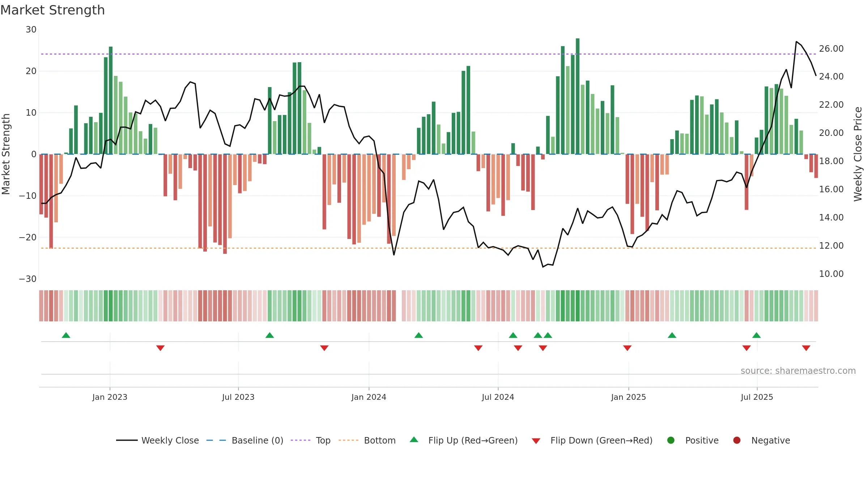This screenshot has width=868, height=488.
Task: Click the Jul 2023 date label
Action: click(x=238, y=397)
